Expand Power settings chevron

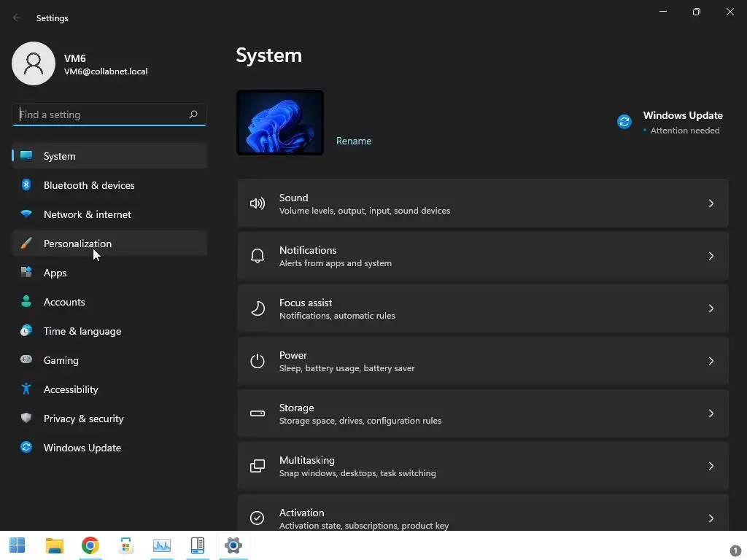coord(711,361)
